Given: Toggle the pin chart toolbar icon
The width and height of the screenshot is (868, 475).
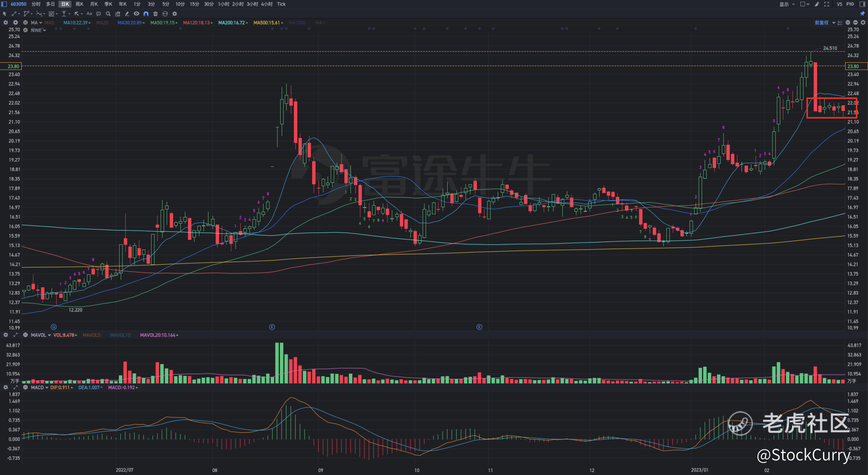Looking at the screenshot, I should click(x=863, y=13).
